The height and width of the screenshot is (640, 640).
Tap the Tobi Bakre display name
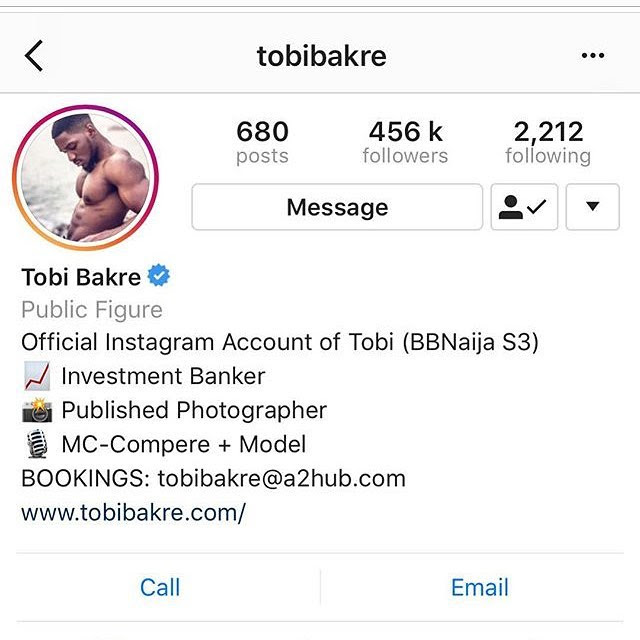pos(81,277)
